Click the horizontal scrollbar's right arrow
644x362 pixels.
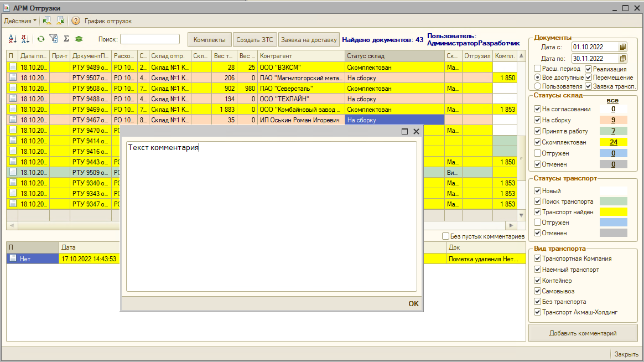coord(511,225)
